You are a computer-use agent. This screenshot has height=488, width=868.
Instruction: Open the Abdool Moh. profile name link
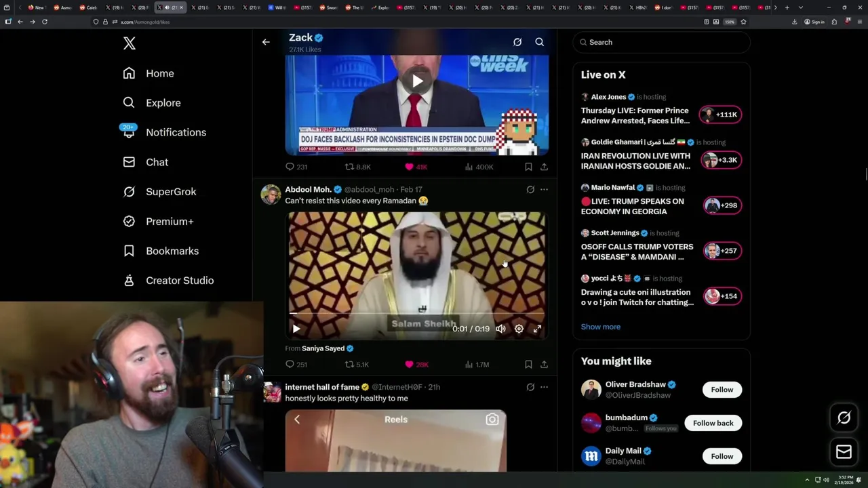(308, 190)
